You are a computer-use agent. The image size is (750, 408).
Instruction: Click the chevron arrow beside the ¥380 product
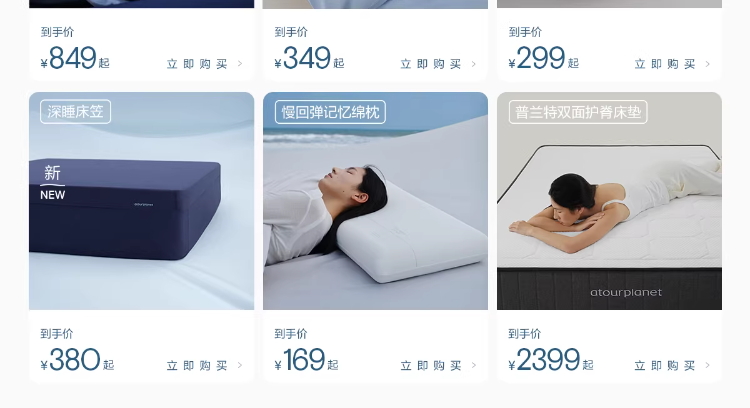pos(240,365)
